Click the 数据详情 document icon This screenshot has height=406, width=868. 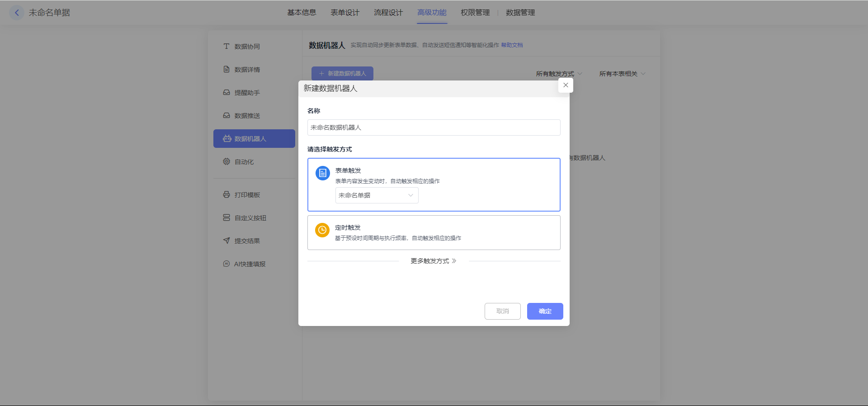tap(226, 69)
